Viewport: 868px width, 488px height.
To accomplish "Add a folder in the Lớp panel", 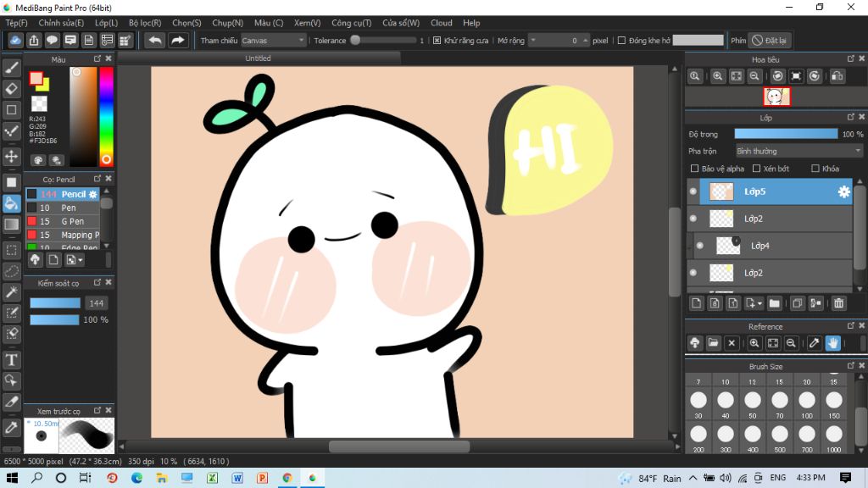I will [775, 303].
